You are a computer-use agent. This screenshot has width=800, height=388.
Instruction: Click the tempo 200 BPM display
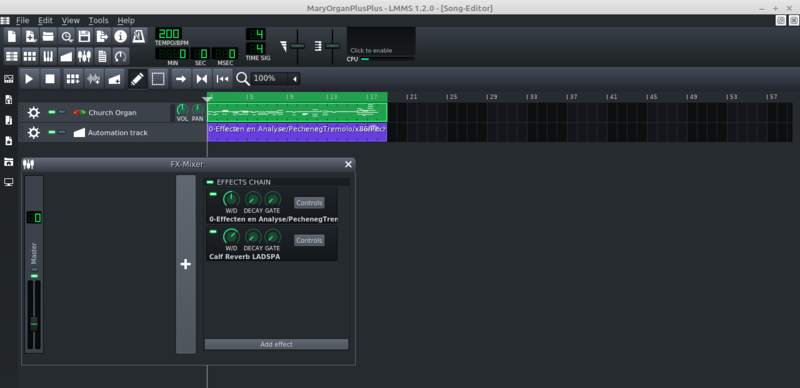168,34
